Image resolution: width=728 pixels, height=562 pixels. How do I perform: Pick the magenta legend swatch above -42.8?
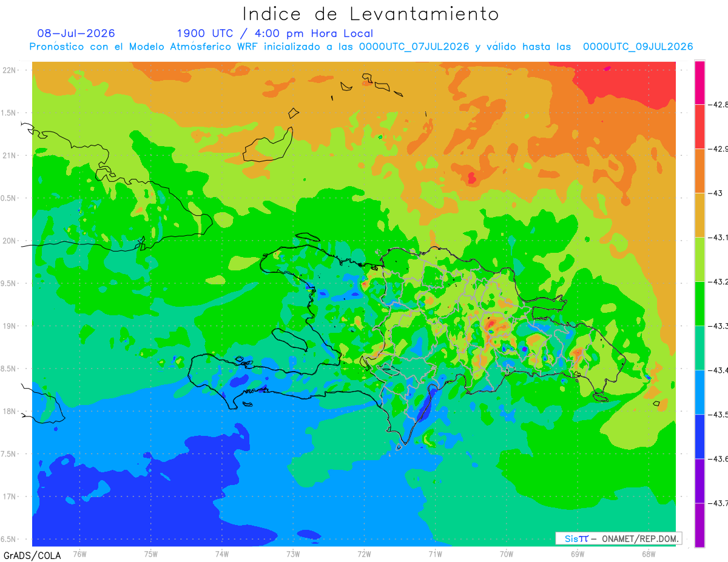(x=699, y=82)
